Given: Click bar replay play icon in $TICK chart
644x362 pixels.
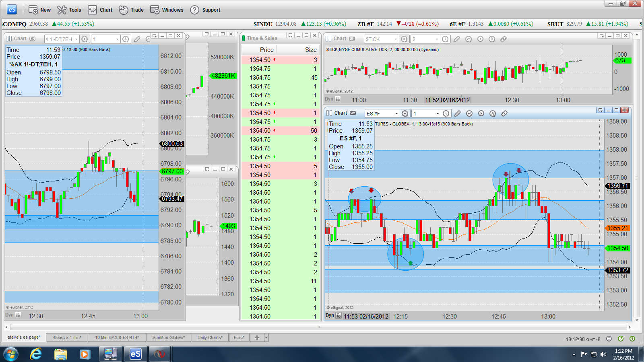Looking at the screenshot, I should 480,39.
